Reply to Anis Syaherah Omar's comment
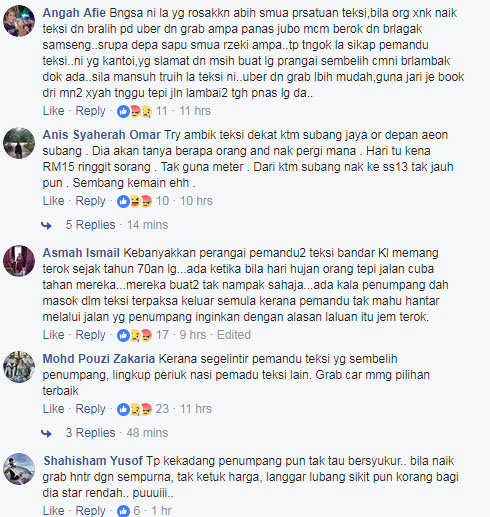 tap(90, 201)
